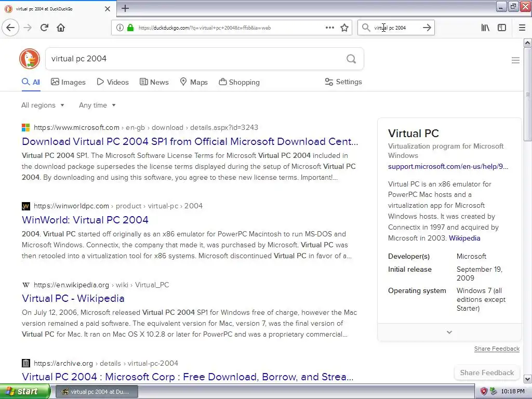The image size is (532, 399).
Task: Bookmark this page with the star
Action: tap(344, 28)
